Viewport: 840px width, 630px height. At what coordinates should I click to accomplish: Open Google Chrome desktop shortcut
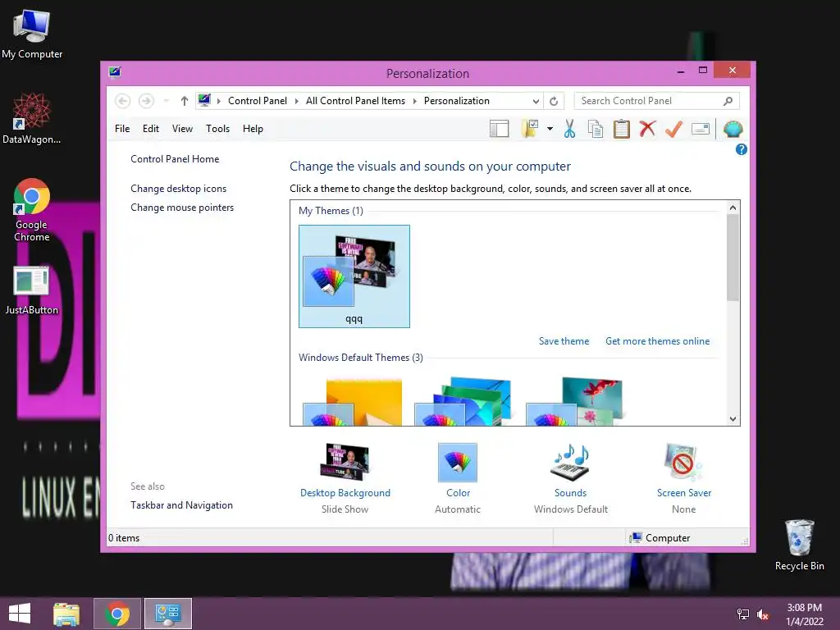click(32, 210)
